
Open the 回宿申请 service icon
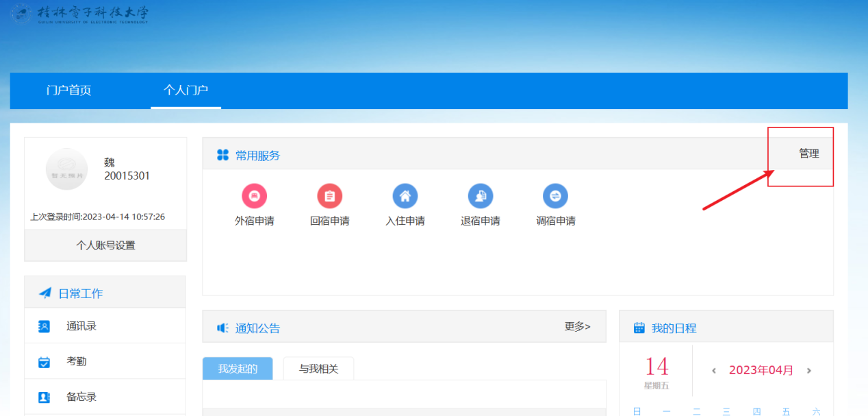coord(329,196)
